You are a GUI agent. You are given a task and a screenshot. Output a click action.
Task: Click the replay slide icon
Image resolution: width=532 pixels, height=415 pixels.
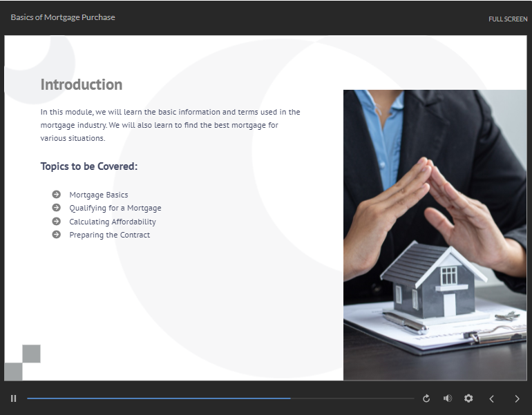click(x=426, y=398)
